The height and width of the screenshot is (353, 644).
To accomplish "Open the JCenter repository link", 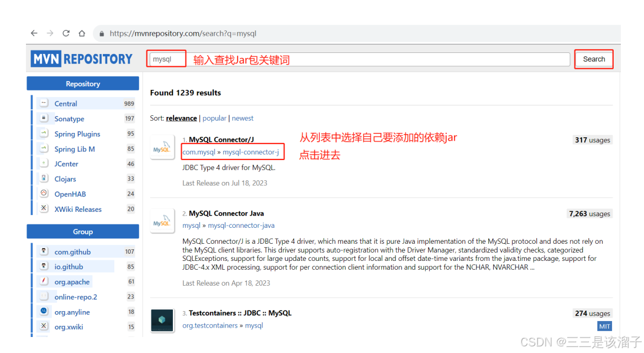I will coord(66,164).
